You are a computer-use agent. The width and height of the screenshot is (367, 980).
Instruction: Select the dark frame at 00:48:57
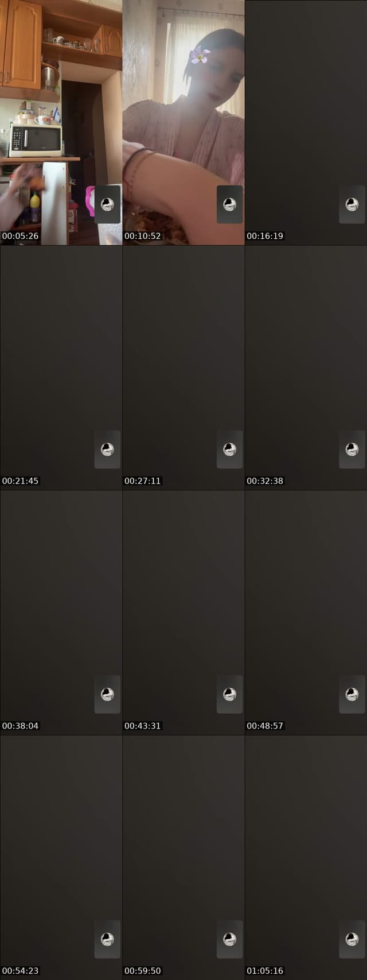[x=306, y=613]
